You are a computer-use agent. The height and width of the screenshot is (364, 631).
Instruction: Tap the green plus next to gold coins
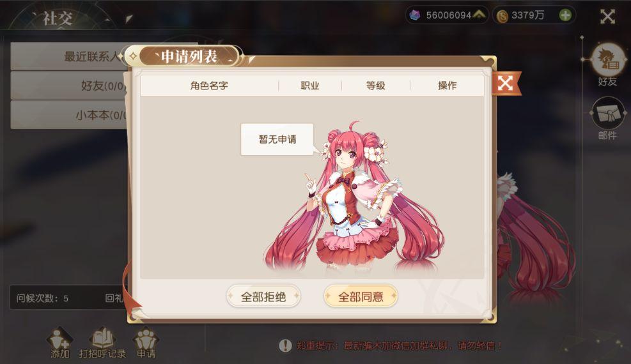[565, 15]
